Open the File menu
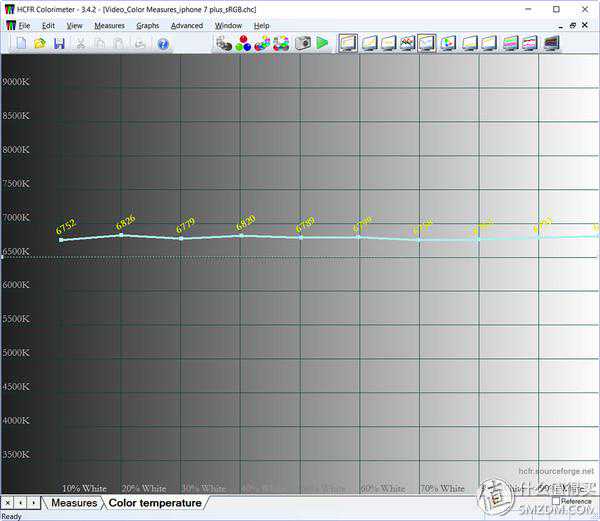This screenshot has height=521, width=600. 24,25
